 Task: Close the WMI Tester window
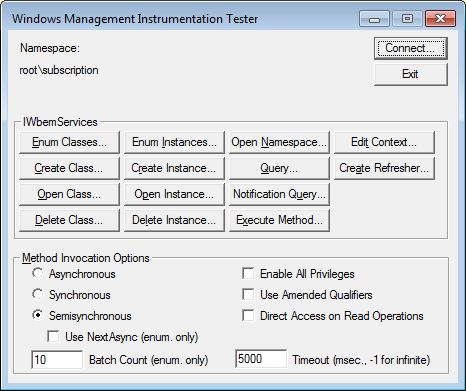click(x=441, y=19)
